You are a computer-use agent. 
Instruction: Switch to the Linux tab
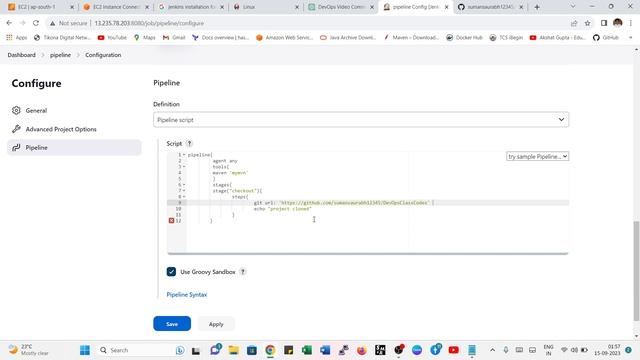[266, 7]
